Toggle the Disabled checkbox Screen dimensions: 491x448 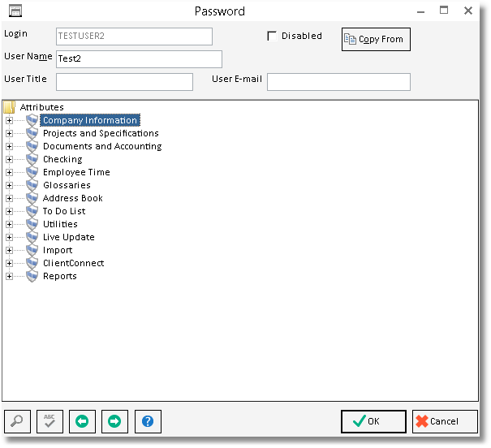tap(272, 36)
